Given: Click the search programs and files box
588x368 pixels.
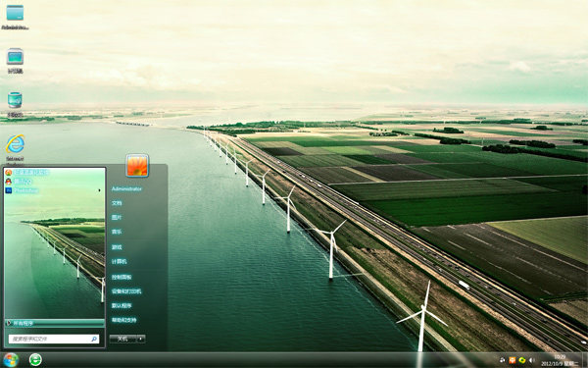Looking at the screenshot, I should pyautogui.click(x=54, y=339).
